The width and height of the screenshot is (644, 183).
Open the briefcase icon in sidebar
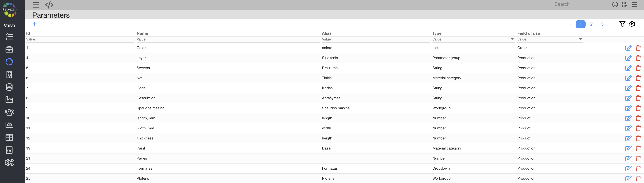click(9, 49)
